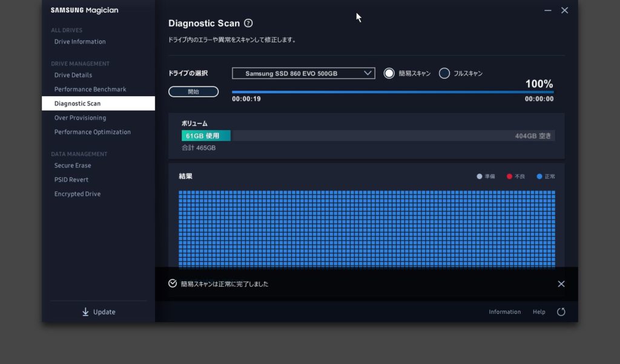Select the 簡易スキャン radio button
This screenshot has width=620, height=364.
click(x=389, y=73)
